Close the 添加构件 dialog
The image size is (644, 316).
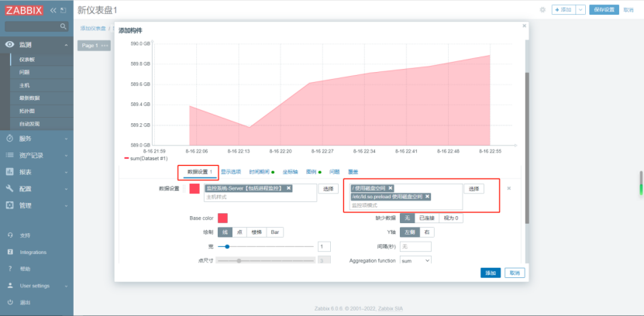[524, 26]
